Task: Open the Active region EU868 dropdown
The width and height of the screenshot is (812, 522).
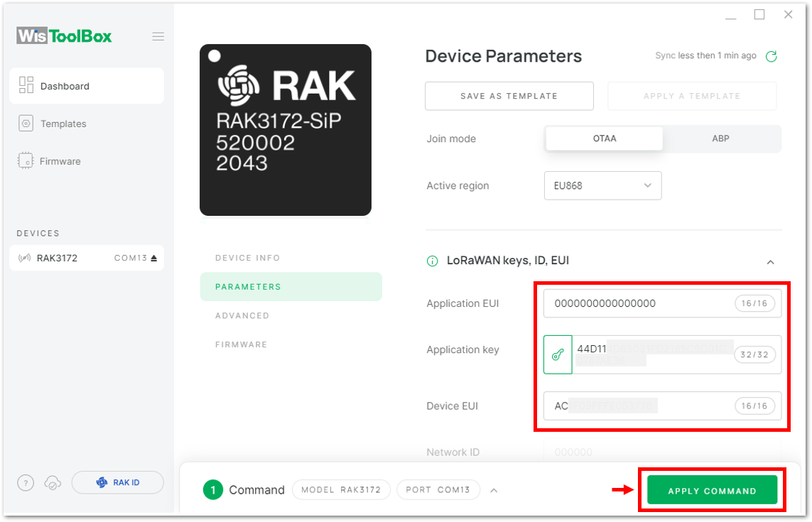Action: point(603,185)
